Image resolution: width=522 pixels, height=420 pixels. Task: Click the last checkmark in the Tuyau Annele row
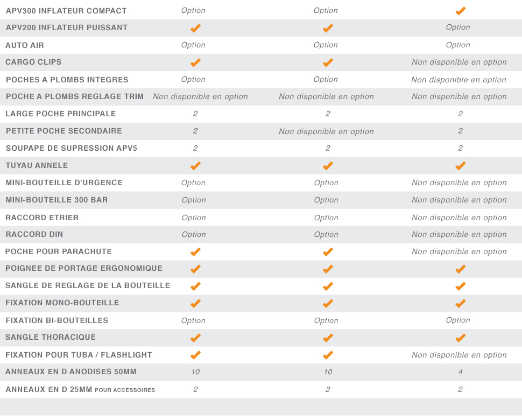coord(460,166)
